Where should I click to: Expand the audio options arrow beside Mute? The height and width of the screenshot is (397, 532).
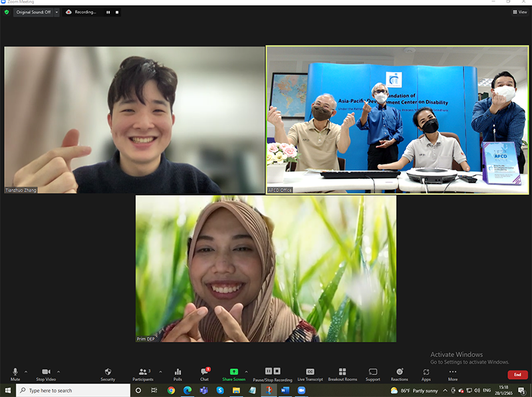26,372
